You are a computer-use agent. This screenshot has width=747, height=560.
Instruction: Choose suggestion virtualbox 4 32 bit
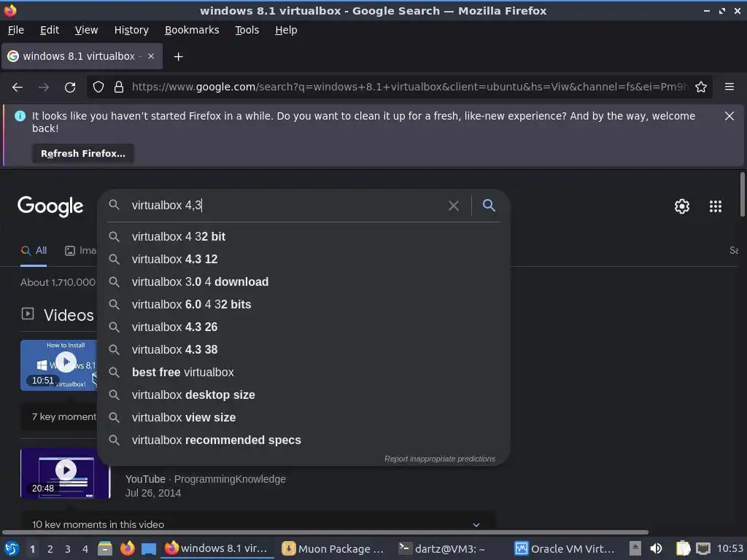(x=304, y=237)
